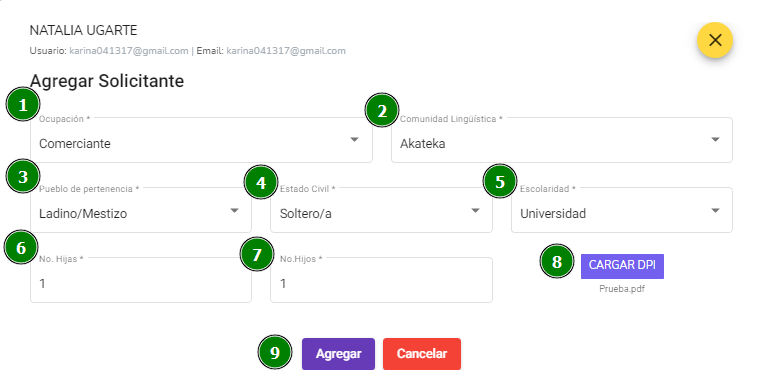
Task: Click the green number 5 marker
Action: coord(500,181)
